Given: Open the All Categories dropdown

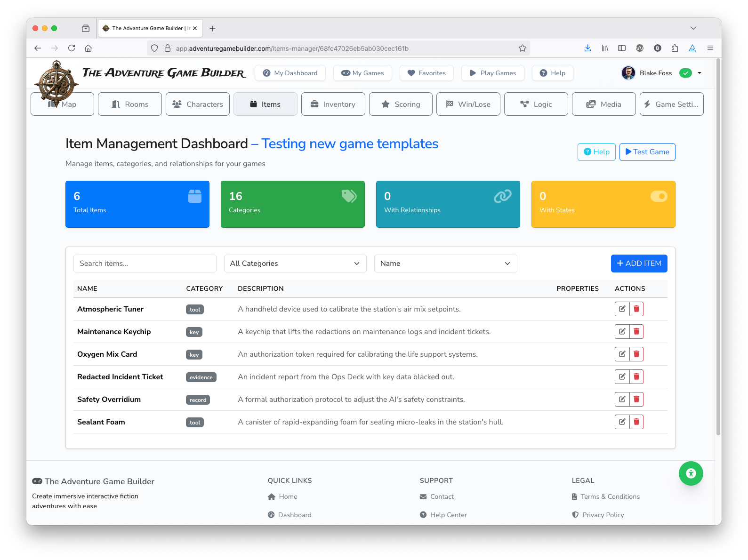Looking at the screenshot, I should pyautogui.click(x=295, y=264).
